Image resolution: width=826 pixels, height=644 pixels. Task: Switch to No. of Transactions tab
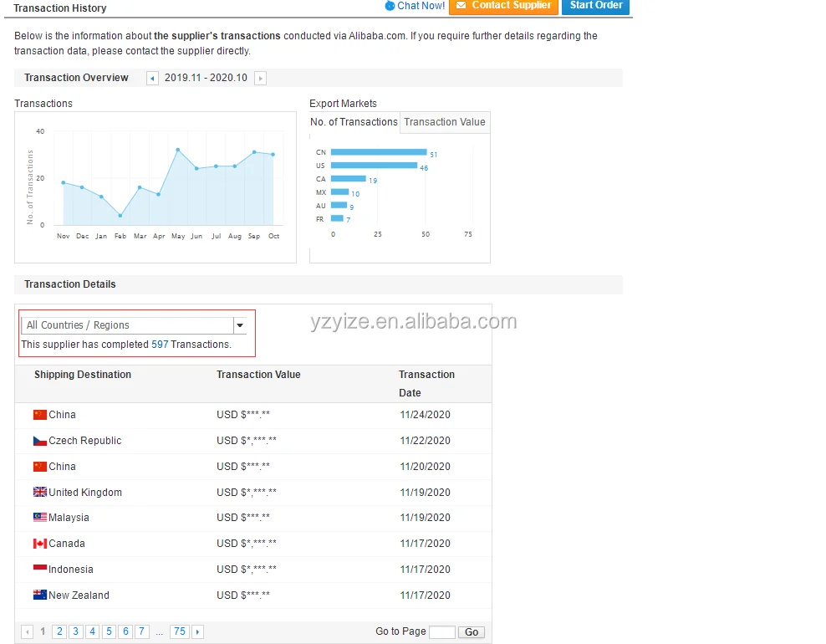point(354,122)
